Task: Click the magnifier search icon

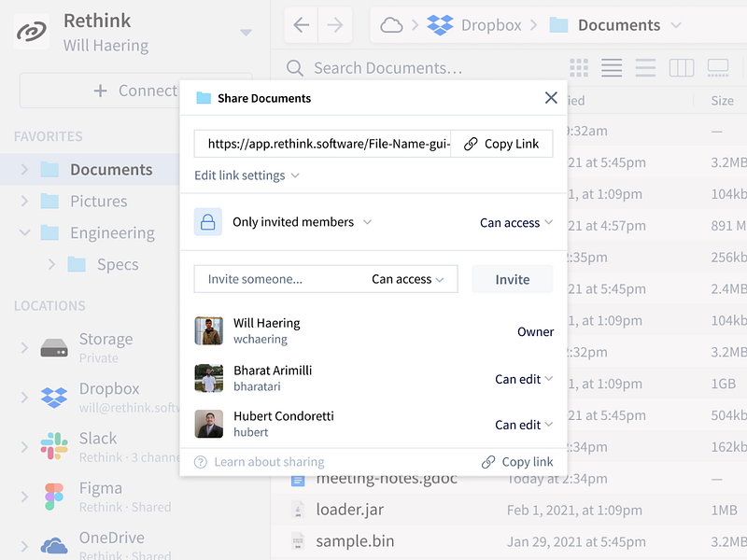Action: [x=295, y=68]
